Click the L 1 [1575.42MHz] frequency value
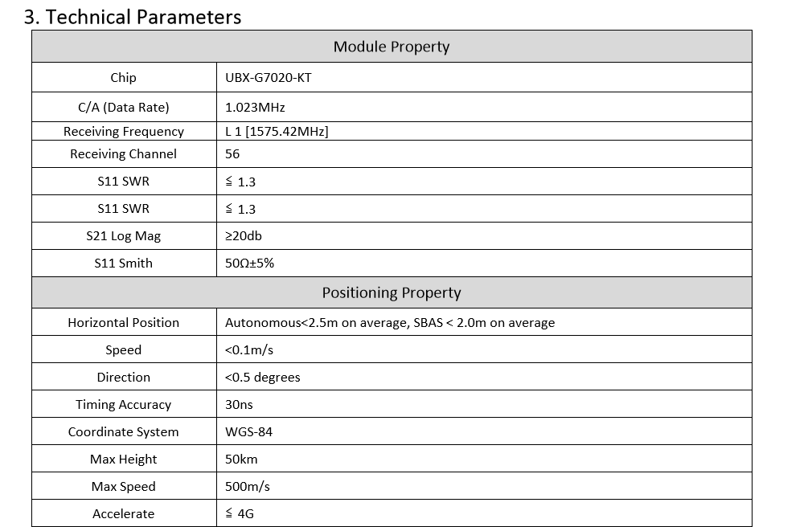Viewport: 812px width, 527px height. click(x=277, y=132)
